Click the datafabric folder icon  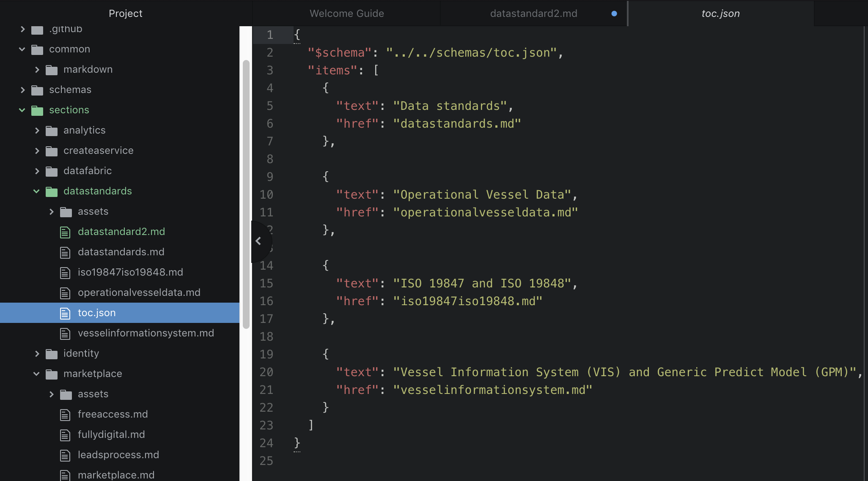pyautogui.click(x=52, y=172)
